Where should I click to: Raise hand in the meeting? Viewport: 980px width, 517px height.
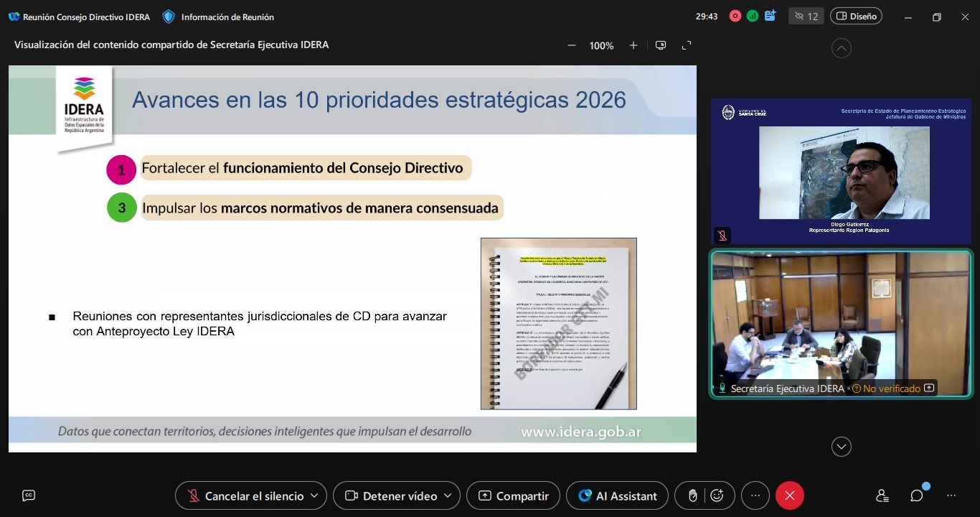click(x=692, y=495)
